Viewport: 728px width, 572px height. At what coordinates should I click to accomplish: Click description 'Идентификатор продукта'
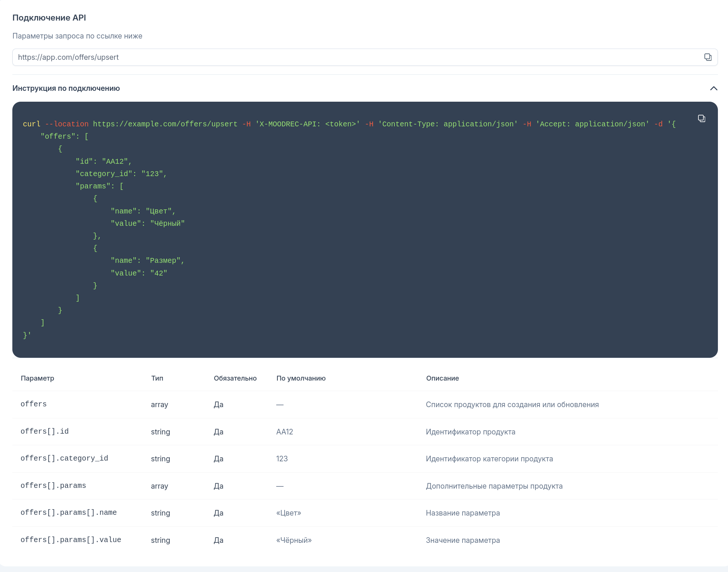[x=470, y=432]
